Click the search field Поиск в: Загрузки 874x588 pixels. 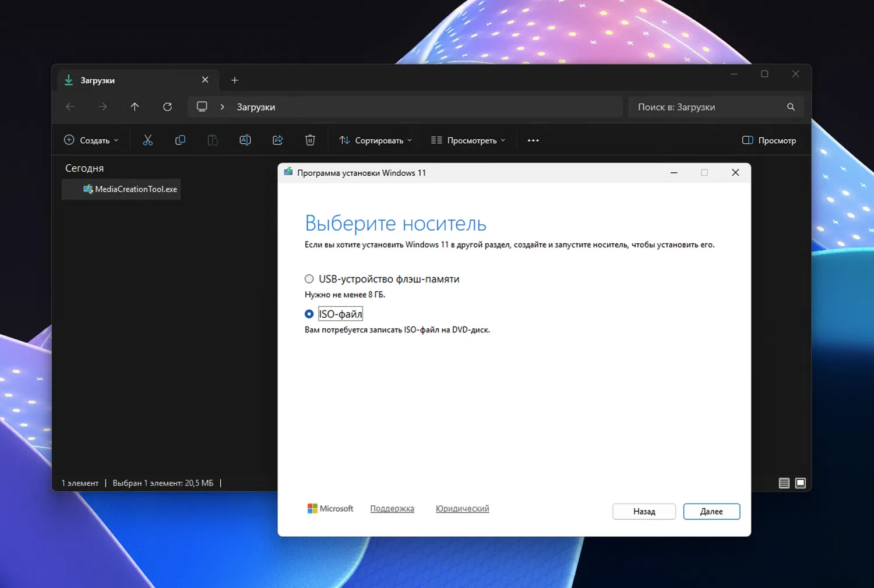point(716,107)
